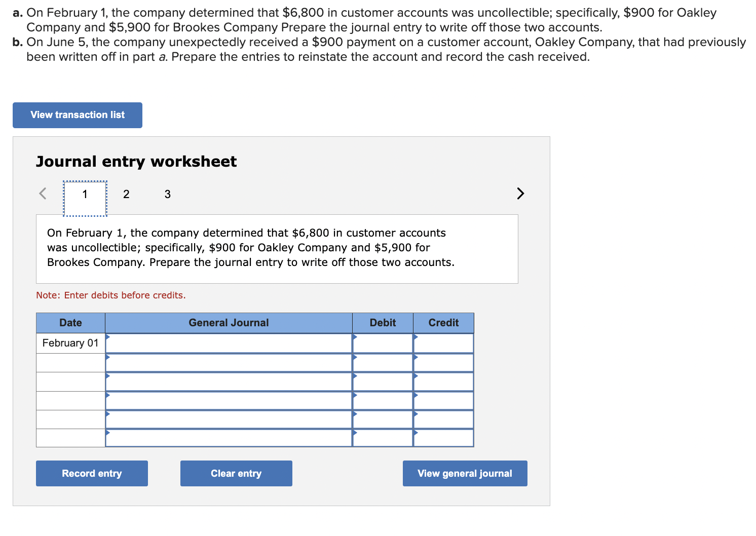Click the Debit column header
This screenshot has height=536, width=756.
tap(383, 323)
